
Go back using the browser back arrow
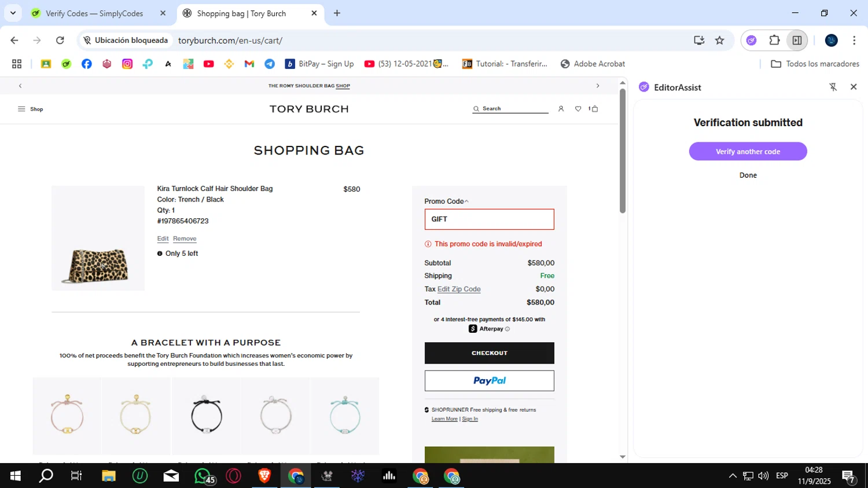(14, 41)
